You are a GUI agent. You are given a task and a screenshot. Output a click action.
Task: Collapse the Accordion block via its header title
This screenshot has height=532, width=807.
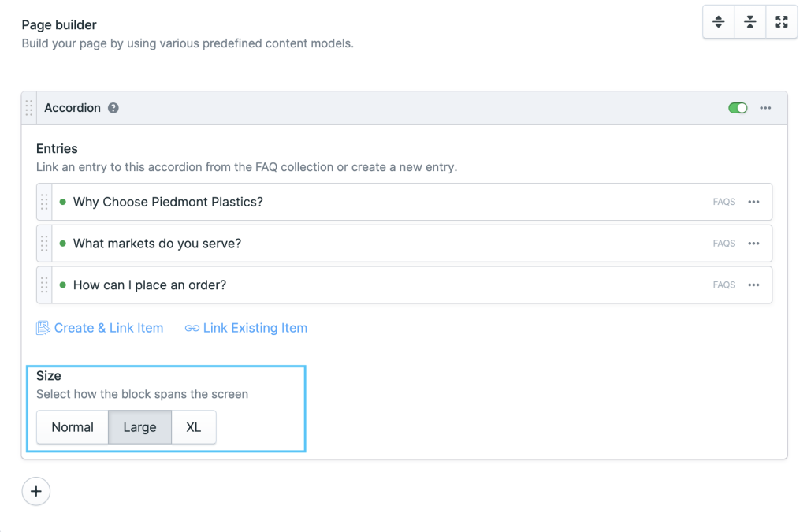pyautogui.click(x=73, y=108)
